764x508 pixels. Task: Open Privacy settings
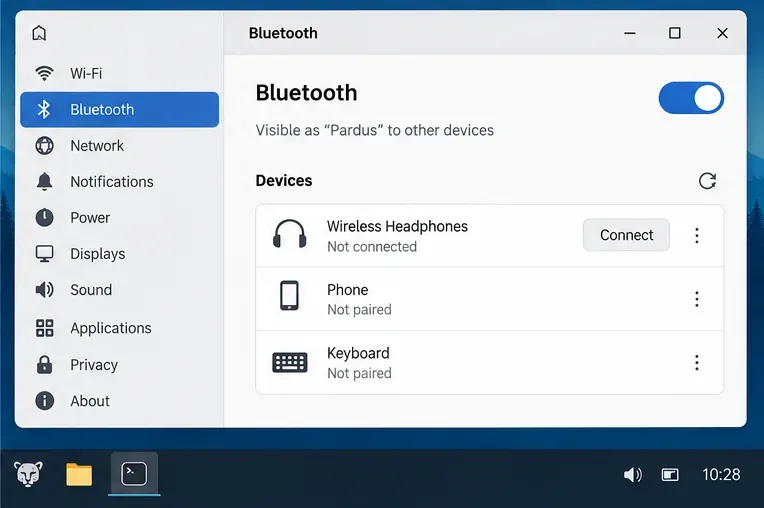tap(119, 365)
